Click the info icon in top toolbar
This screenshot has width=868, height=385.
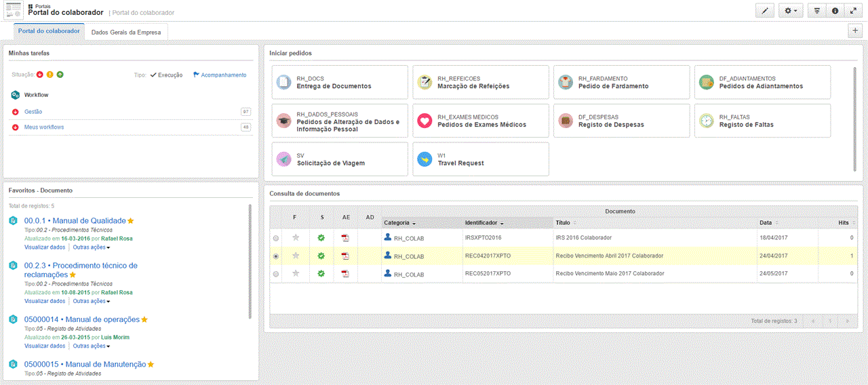(835, 11)
